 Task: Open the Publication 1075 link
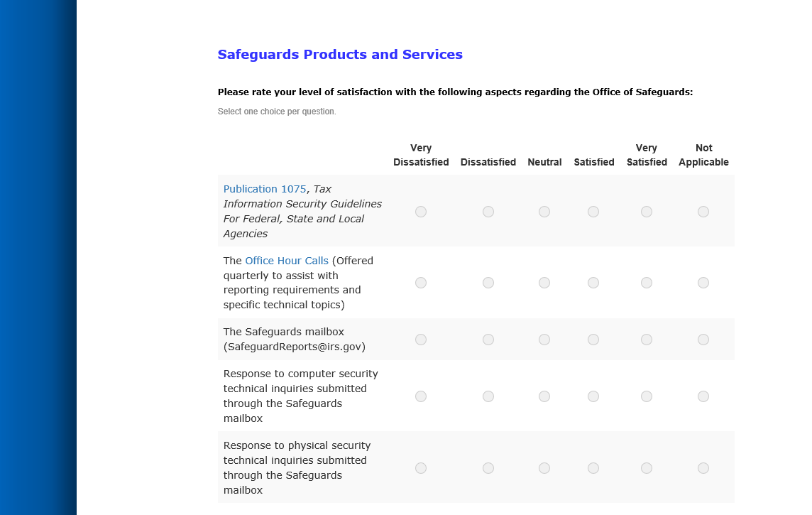pos(265,189)
